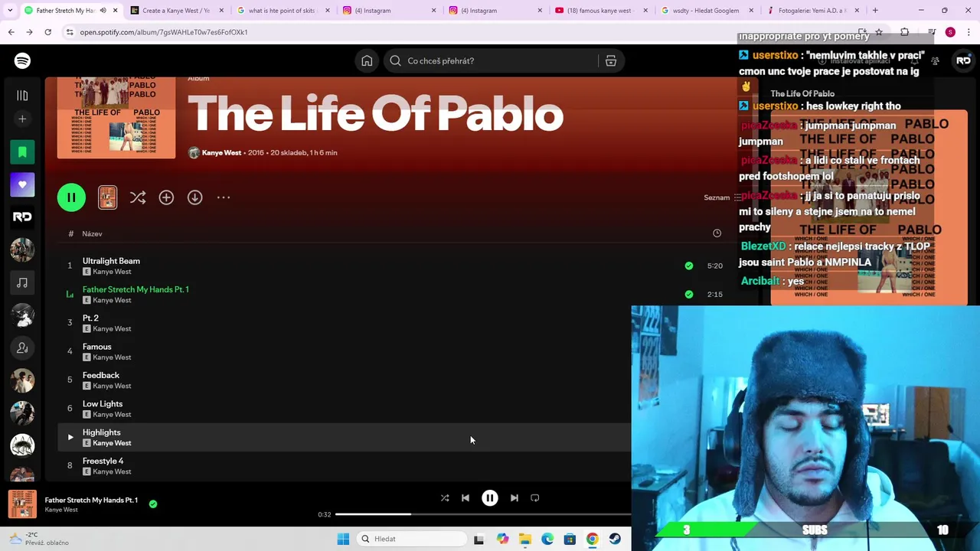Open now playing cover thumbnail
The width and height of the screenshot is (980, 551).
(22, 504)
